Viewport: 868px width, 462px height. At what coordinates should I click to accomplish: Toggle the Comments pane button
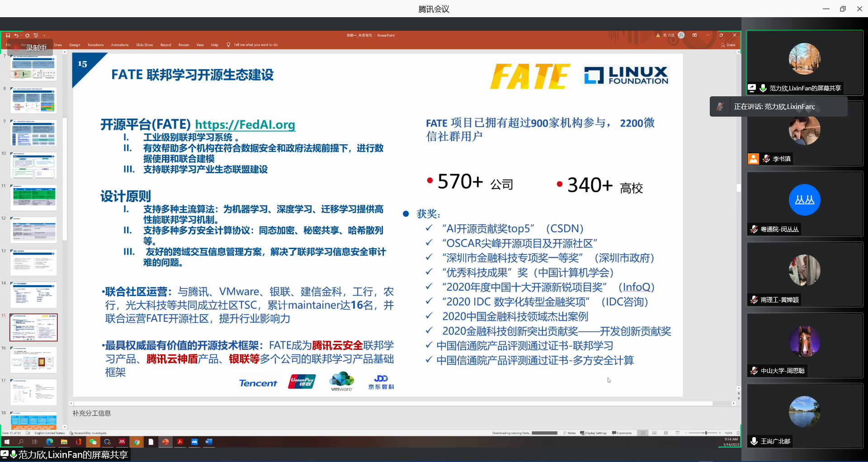click(622, 433)
